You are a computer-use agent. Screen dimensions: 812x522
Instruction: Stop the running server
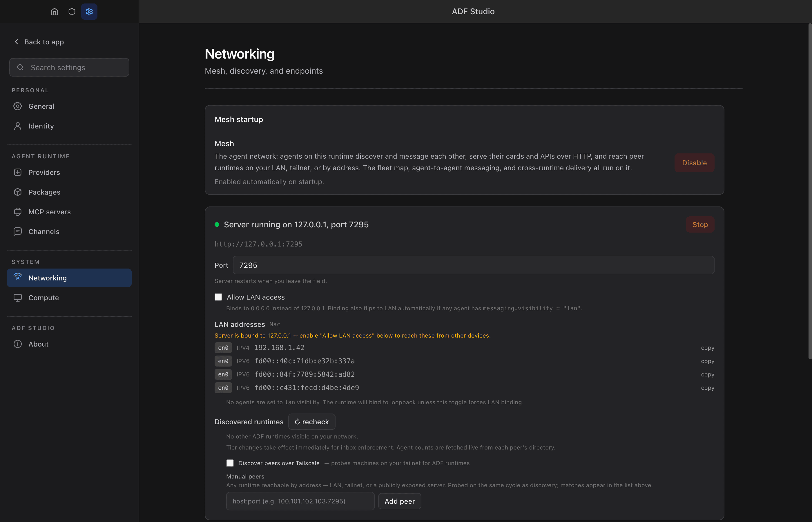click(x=700, y=224)
